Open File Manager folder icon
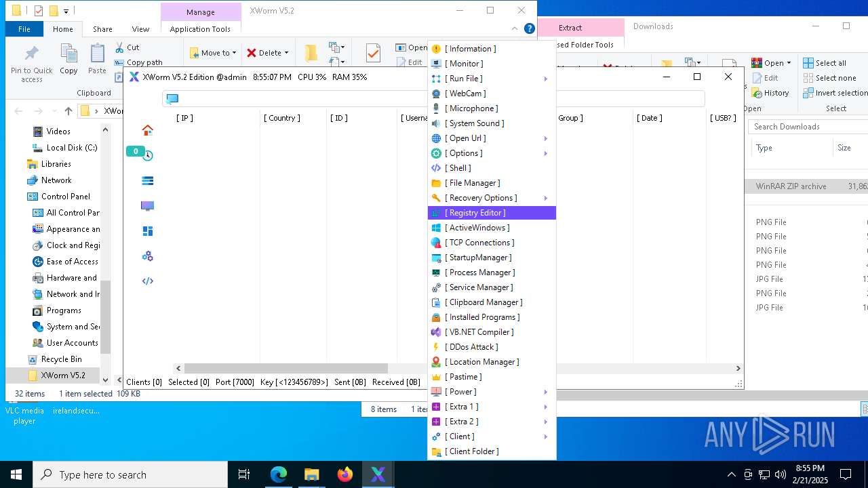 [x=436, y=183]
